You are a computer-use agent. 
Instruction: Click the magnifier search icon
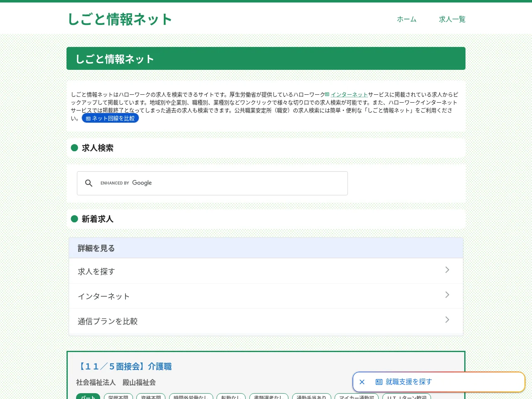(x=89, y=183)
